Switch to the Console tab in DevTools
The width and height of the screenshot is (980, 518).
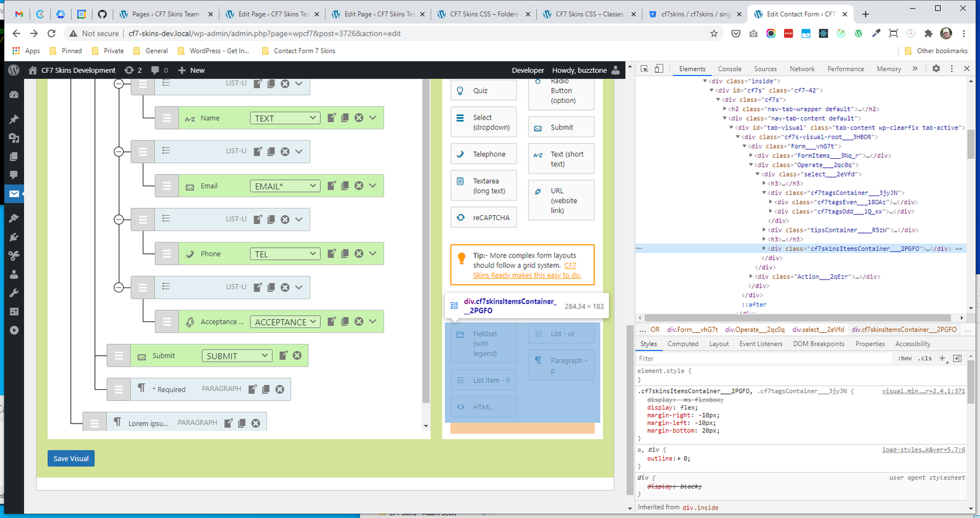(x=729, y=69)
